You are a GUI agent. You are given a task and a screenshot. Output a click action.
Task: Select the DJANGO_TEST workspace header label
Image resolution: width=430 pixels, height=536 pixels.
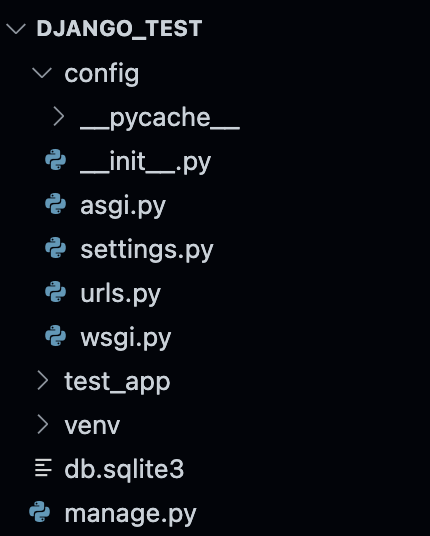(119, 28)
